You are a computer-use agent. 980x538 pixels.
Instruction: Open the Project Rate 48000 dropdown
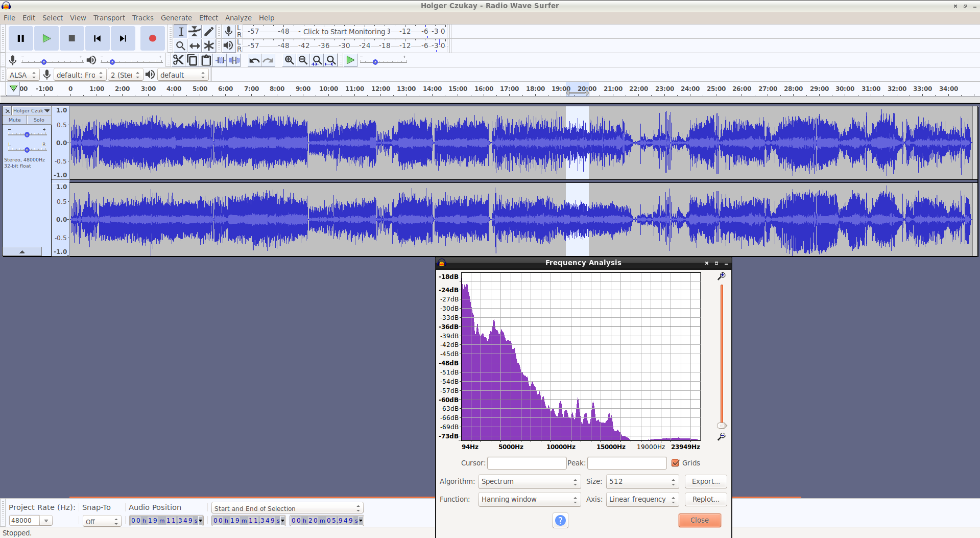(x=46, y=521)
